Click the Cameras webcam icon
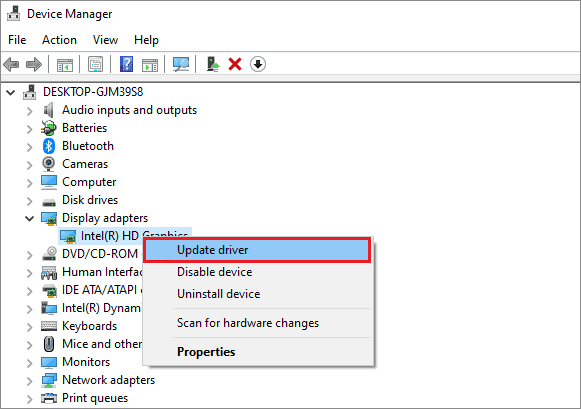The image size is (581, 409). [x=49, y=164]
